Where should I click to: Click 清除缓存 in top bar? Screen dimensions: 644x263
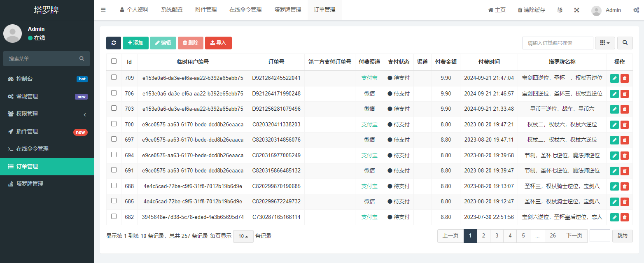coord(531,10)
